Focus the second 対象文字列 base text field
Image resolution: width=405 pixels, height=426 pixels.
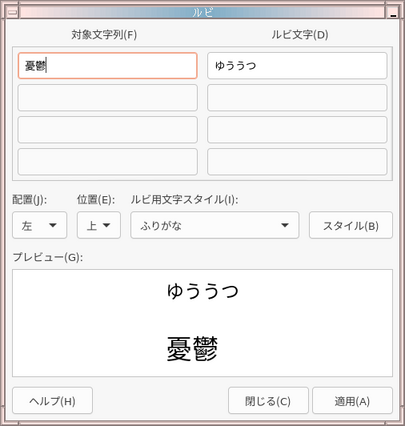point(107,98)
